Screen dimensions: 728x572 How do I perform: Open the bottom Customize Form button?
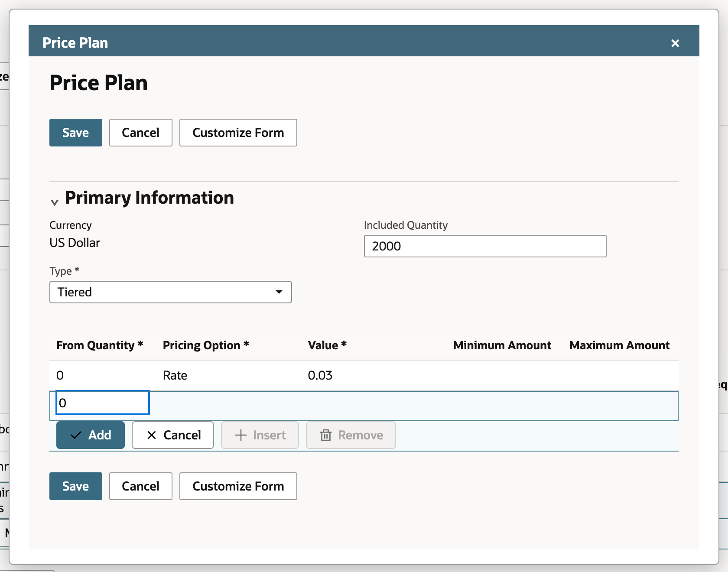click(238, 486)
